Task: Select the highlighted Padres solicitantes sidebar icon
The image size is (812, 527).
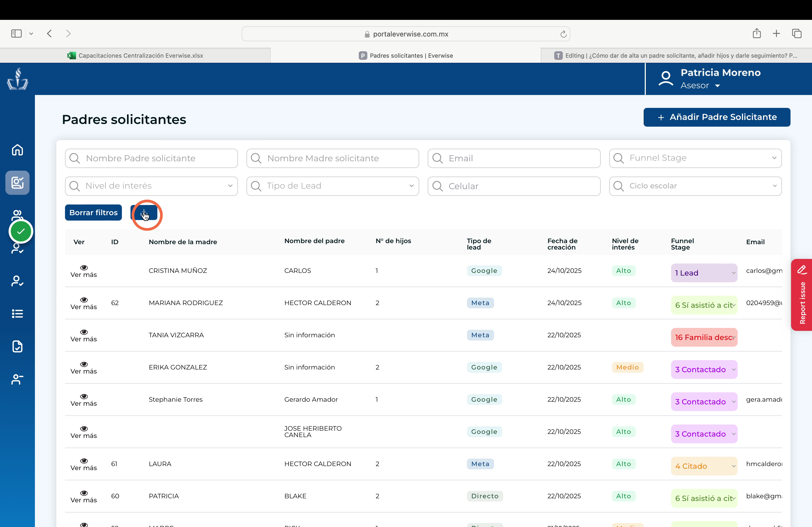Action: (x=17, y=183)
